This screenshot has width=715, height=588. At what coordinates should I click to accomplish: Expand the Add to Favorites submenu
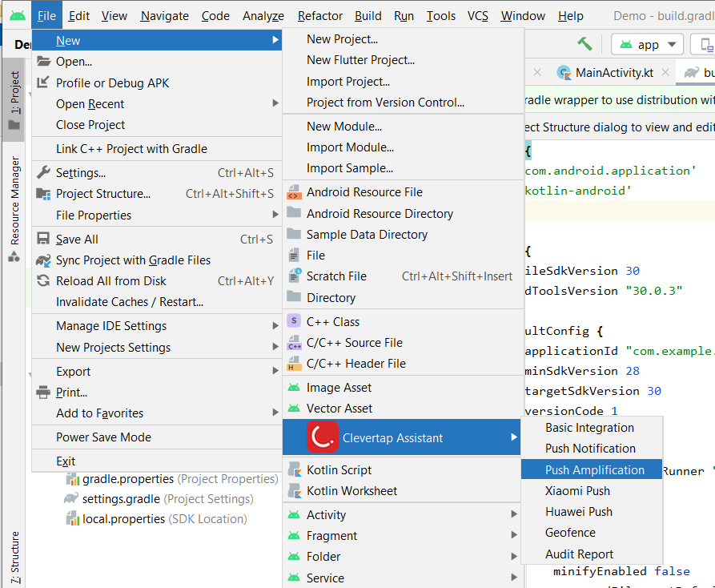click(x=275, y=413)
